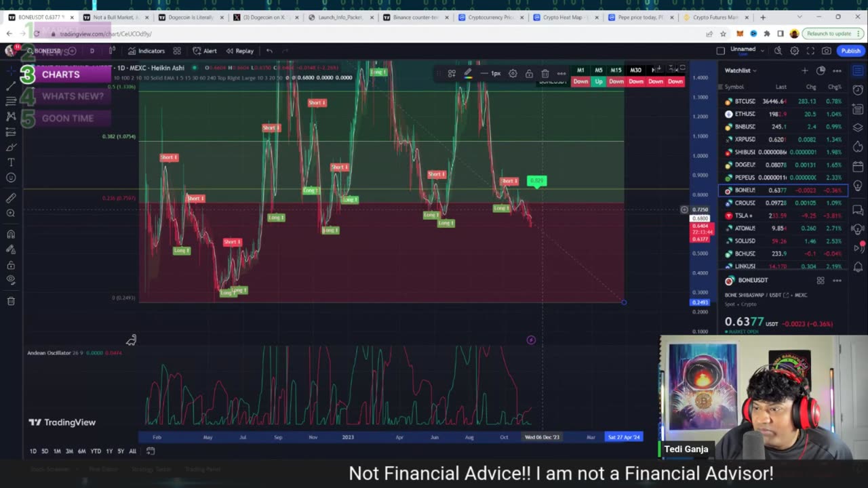This screenshot has width=868, height=488.
Task: Select the YTD time range
Action: [96, 451]
